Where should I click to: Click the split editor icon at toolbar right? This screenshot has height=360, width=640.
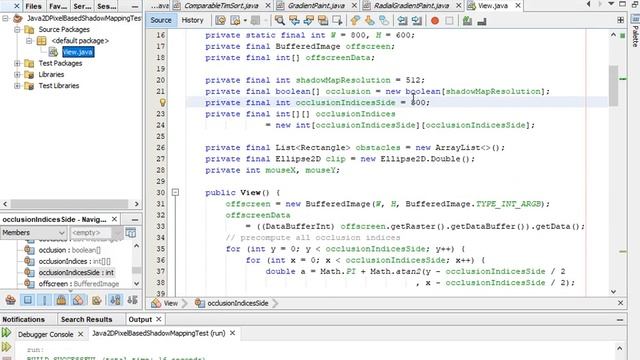620,20
